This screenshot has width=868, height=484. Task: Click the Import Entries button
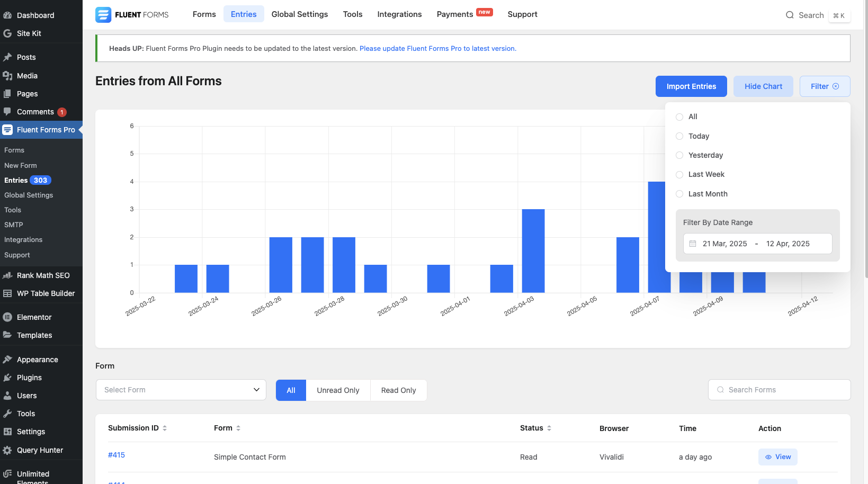[691, 86]
